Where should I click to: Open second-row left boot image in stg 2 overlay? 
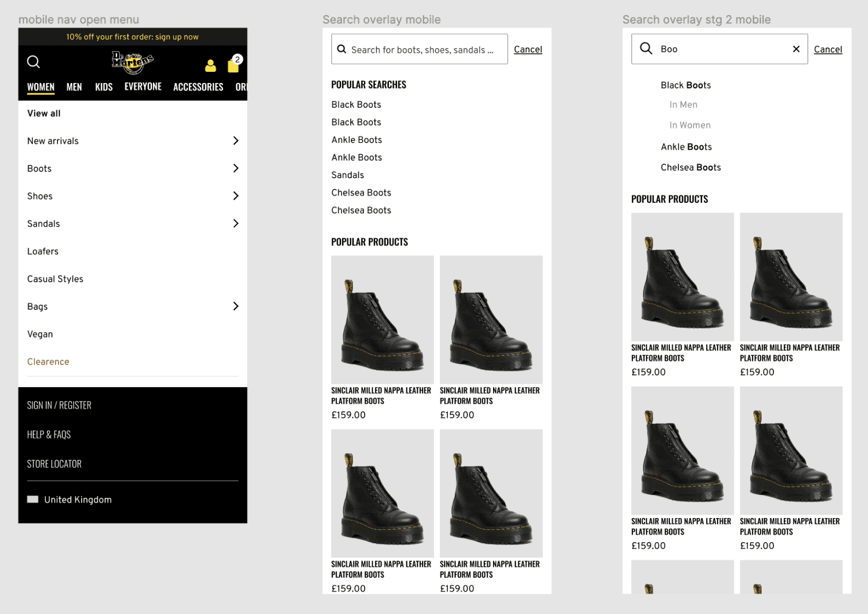[682, 451]
